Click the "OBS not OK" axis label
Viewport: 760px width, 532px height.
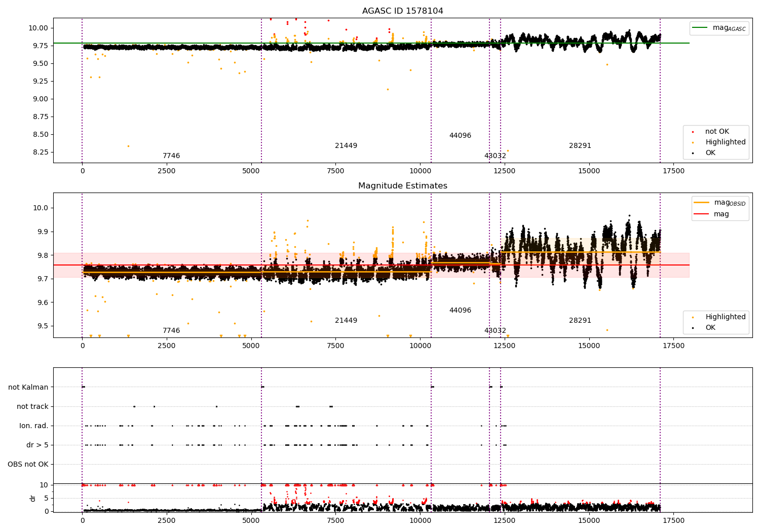[x=28, y=465]
